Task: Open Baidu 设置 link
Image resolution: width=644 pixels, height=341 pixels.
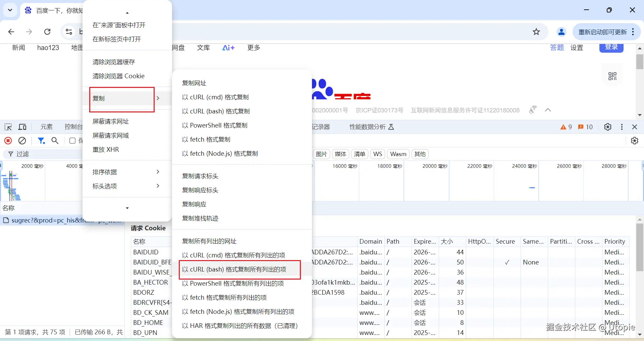Action: tap(577, 48)
